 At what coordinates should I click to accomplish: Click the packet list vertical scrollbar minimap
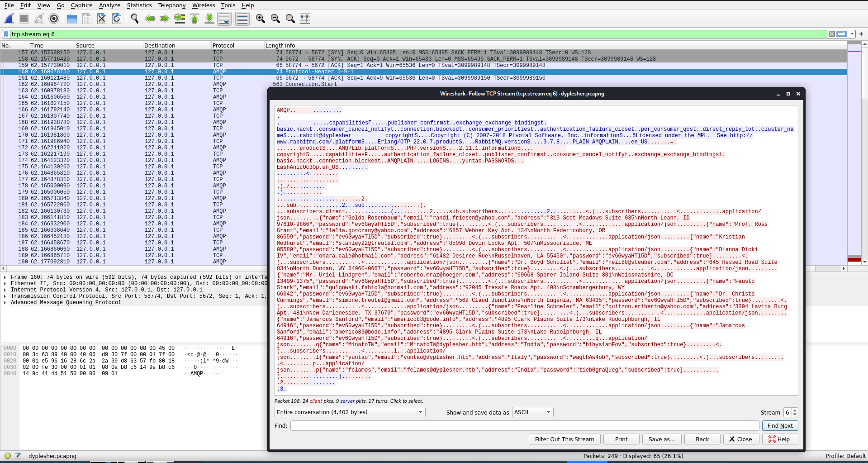pyautogui.click(x=854, y=154)
